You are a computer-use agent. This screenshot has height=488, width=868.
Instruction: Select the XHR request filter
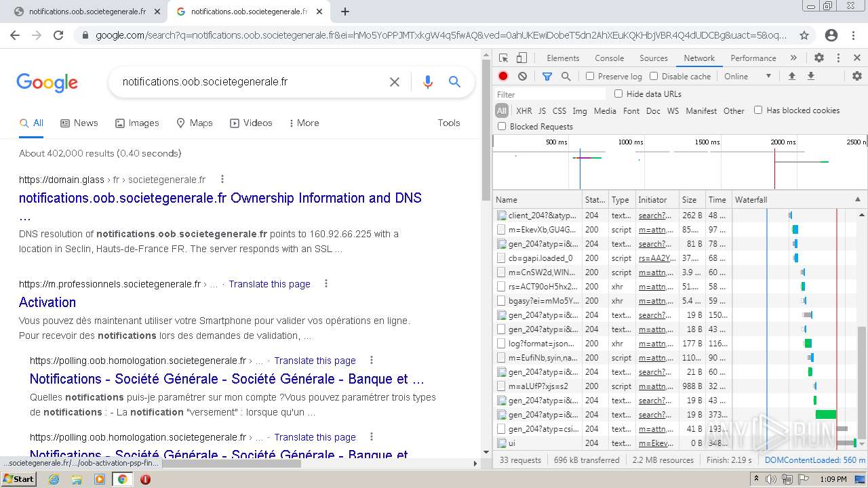click(524, 111)
